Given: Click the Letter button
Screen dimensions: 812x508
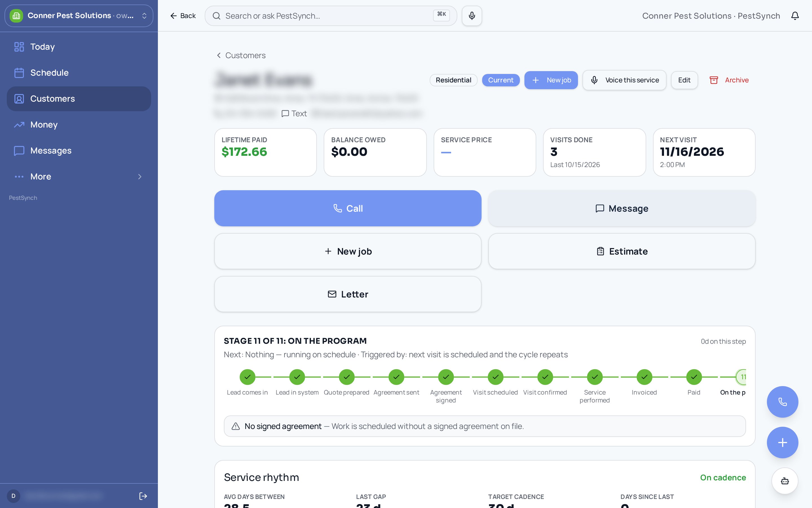Looking at the screenshot, I should (x=348, y=294).
